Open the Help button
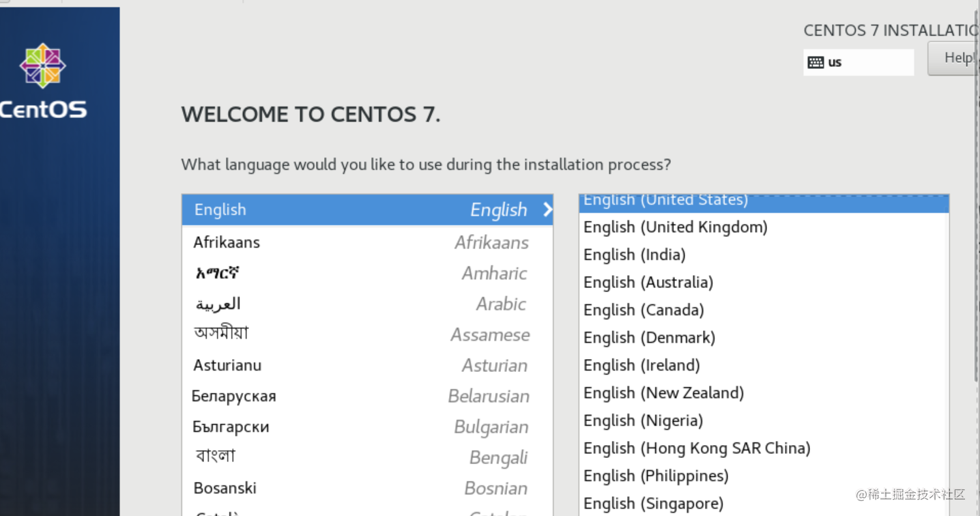980x516 pixels. pos(954,58)
